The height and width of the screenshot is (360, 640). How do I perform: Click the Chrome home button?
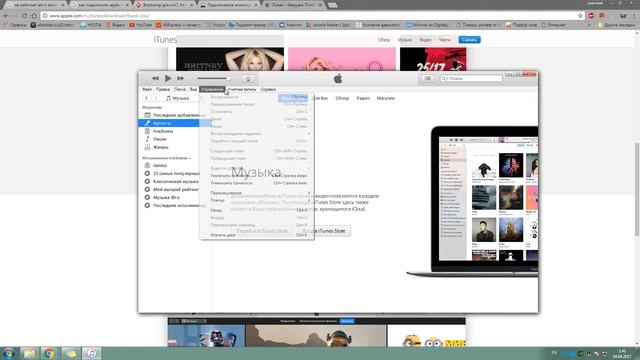point(34,16)
